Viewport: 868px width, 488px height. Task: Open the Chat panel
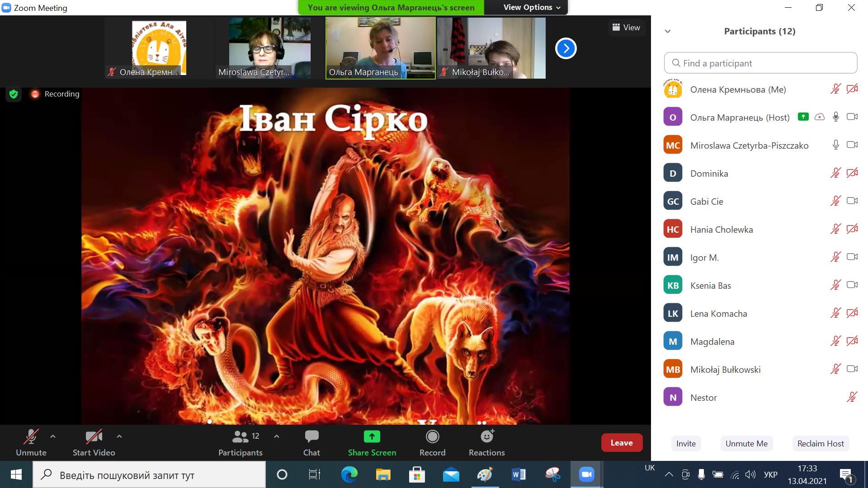[x=311, y=443]
